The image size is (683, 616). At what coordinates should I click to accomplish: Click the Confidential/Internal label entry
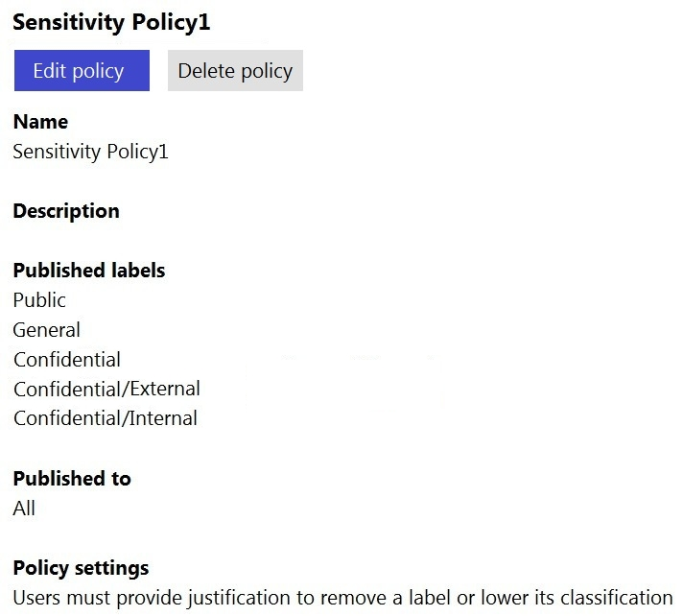coord(105,418)
